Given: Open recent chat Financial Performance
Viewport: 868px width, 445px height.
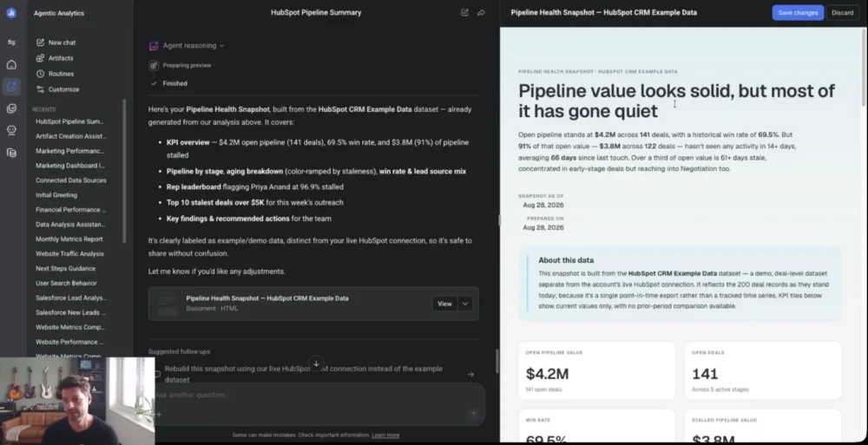Looking at the screenshot, I should coord(71,210).
